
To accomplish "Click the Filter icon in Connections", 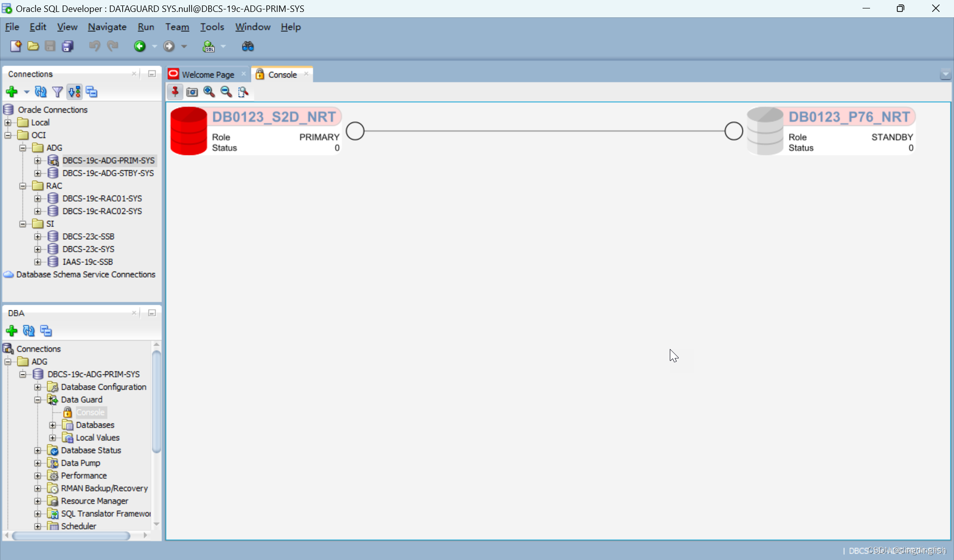I will 58,92.
